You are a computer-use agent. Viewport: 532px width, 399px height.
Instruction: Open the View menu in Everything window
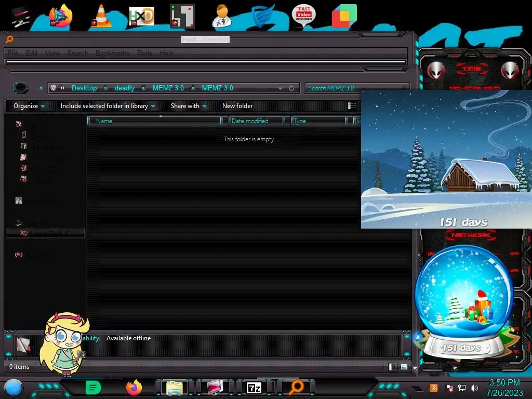click(x=52, y=53)
